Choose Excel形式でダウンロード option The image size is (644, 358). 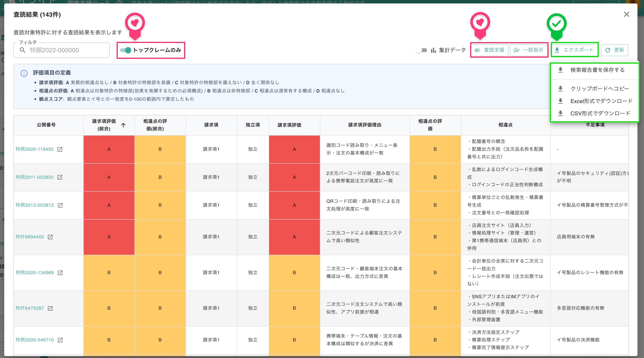coord(595,101)
